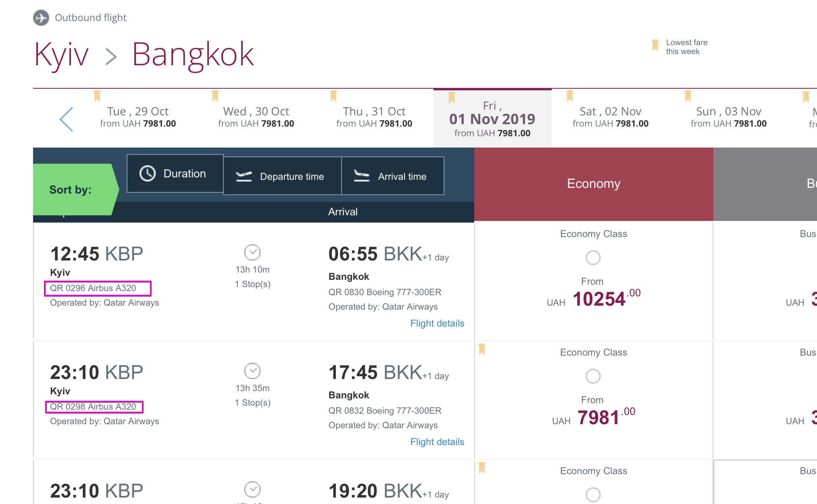The width and height of the screenshot is (817, 504).
Task: Switch to Sat, 02 Nov date tab
Action: click(x=610, y=117)
